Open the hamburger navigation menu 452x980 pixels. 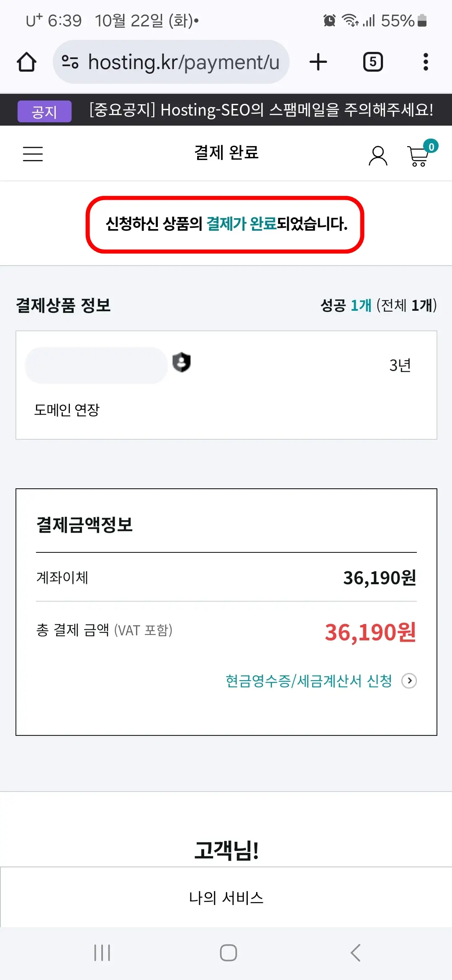pos(33,154)
